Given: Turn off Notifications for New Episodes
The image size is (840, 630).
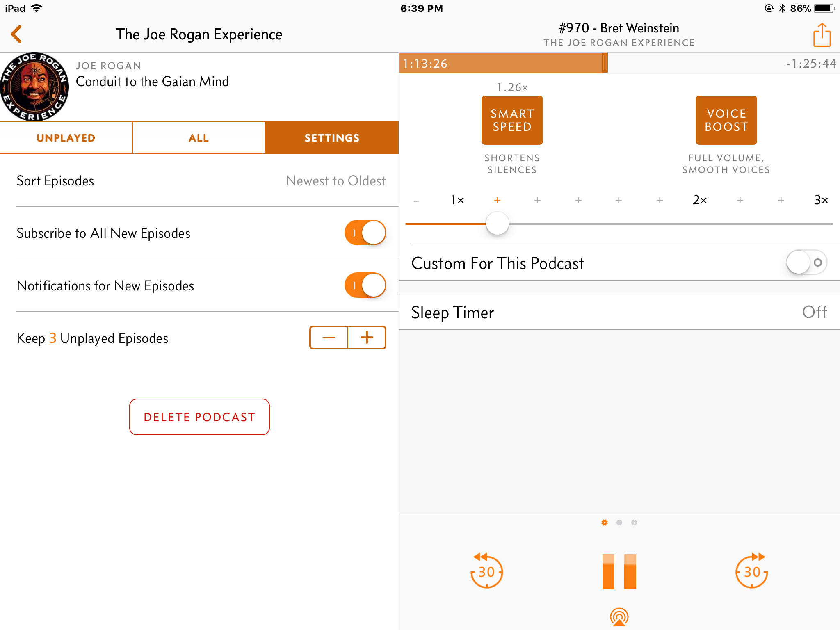Looking at the screenshot, I should pyautogui.click(x=365, y=285).
